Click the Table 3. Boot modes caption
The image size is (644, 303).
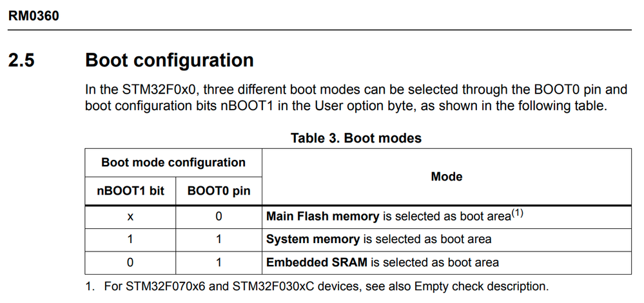click(x=356, y=138)
